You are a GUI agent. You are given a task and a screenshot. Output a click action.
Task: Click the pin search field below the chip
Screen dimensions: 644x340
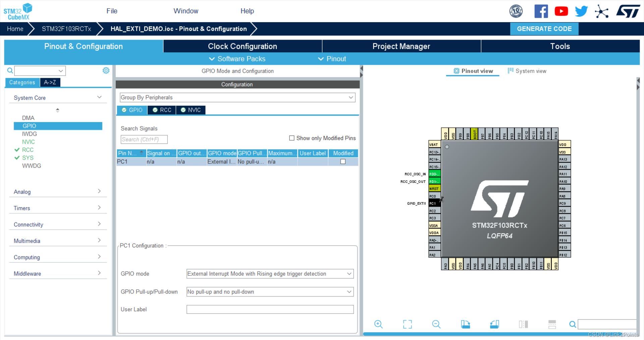point(607,324)
